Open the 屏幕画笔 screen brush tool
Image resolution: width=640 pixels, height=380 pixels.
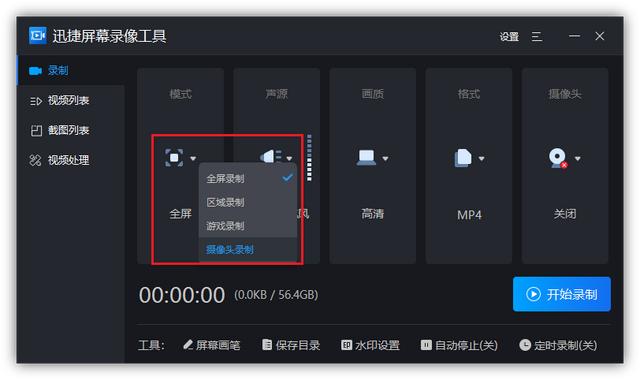point(211,345)
